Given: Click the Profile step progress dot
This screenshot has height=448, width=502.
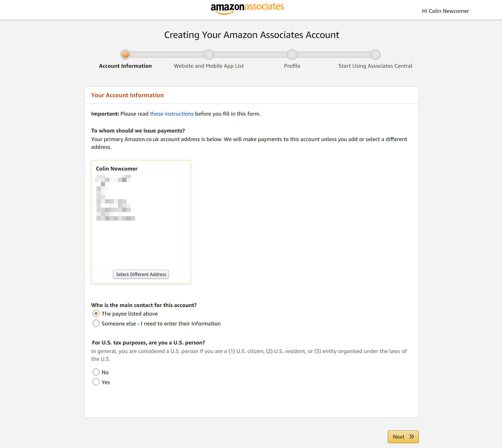Looking at the screenshot, I should (x=292, y=54).
